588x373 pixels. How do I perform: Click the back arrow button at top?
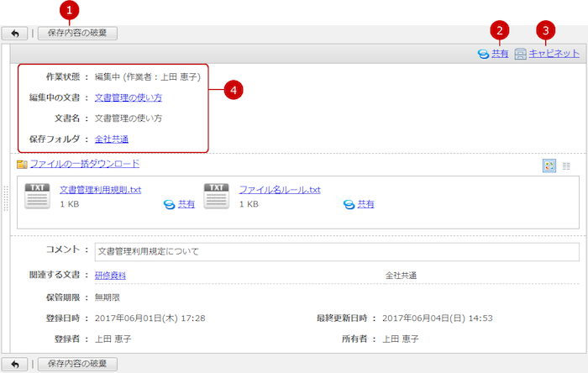[14, 34]
